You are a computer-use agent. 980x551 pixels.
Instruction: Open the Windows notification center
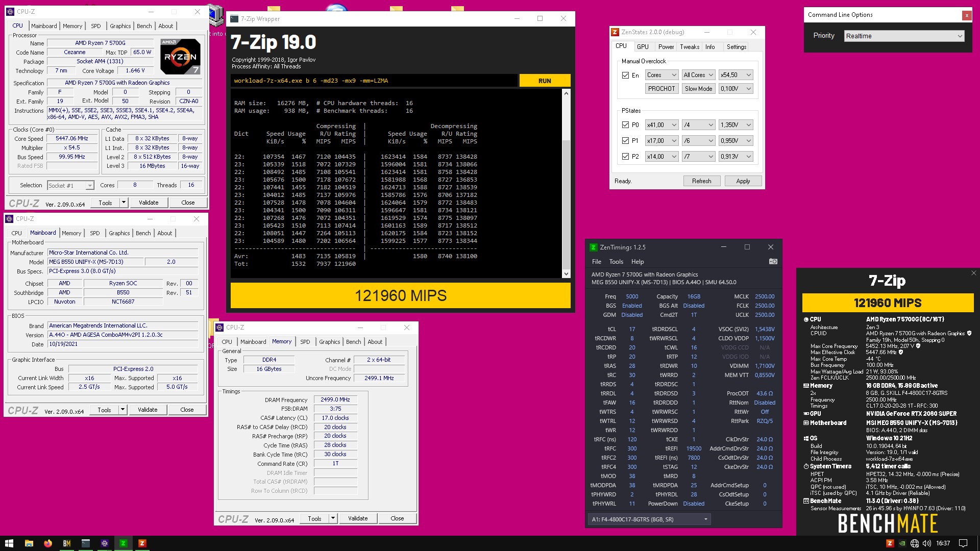[963, 543]
